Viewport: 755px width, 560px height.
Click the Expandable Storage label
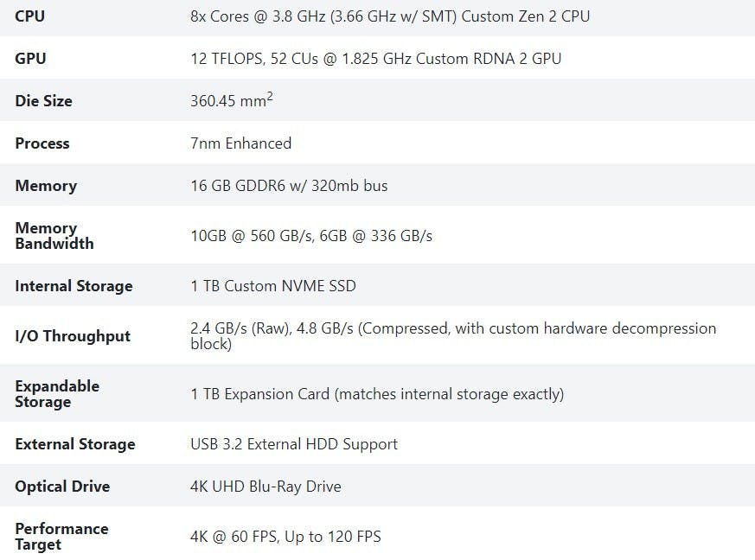click(x=56, y=394)
